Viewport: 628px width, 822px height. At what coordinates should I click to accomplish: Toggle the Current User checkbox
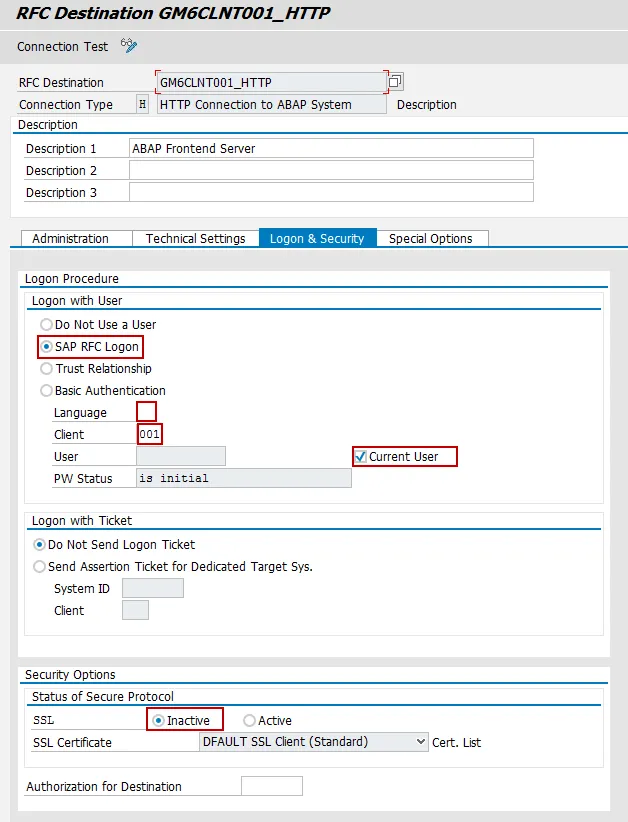(361, 457)
